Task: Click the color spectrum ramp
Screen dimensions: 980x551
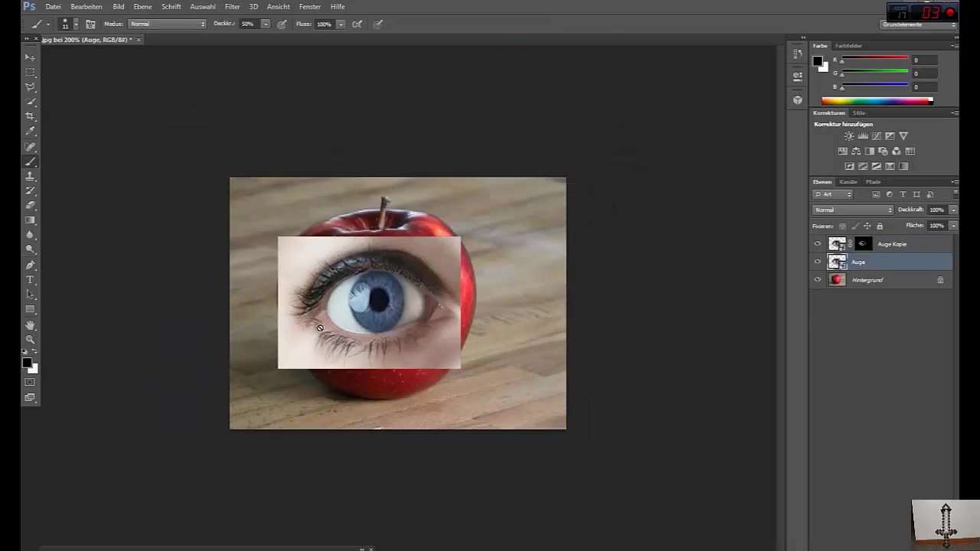Action: [877, 100]
